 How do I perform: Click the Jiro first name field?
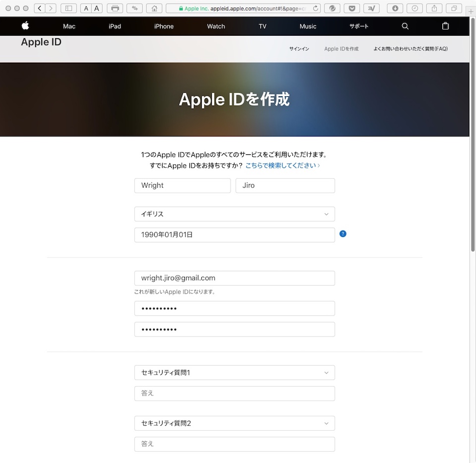pyautogui.click(x=285, y=185)
